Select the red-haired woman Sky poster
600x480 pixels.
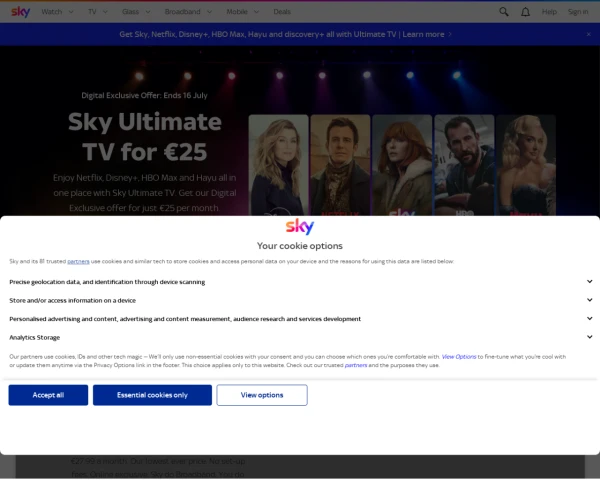tap(402, 165)
